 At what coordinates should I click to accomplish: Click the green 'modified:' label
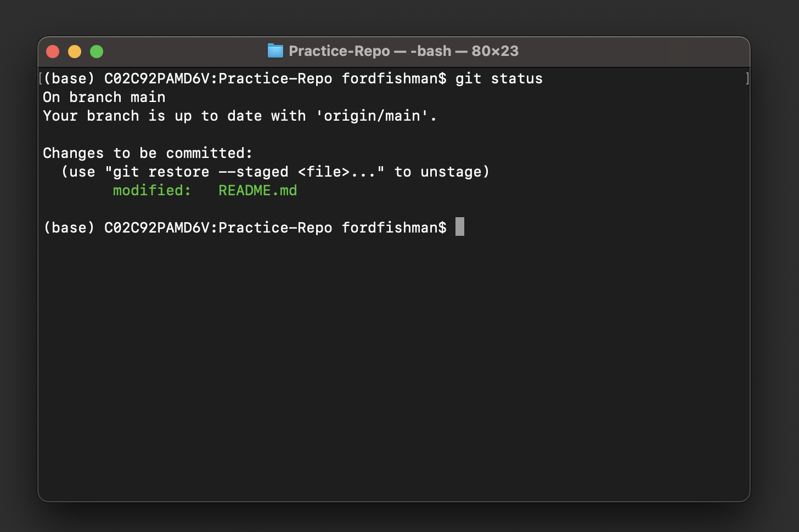coord(152,190)
